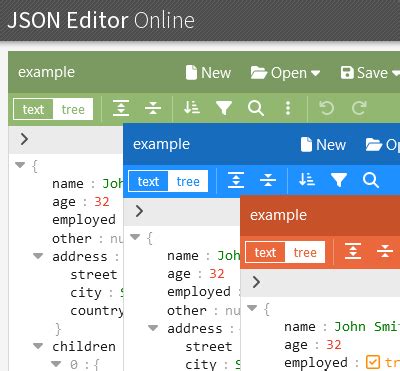
Task: Switch to text mode in blue editor
Action: pyautogui.click(x=148, y=181)
